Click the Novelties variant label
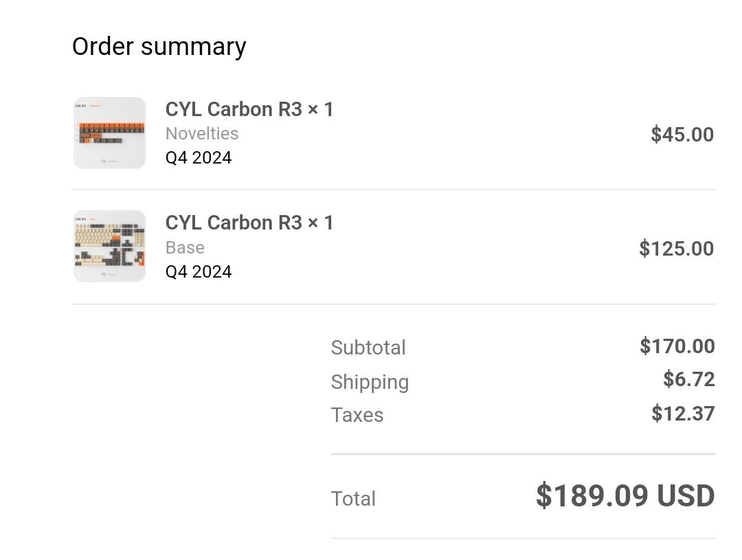The image size is (742, 560). tap(202, 133)
